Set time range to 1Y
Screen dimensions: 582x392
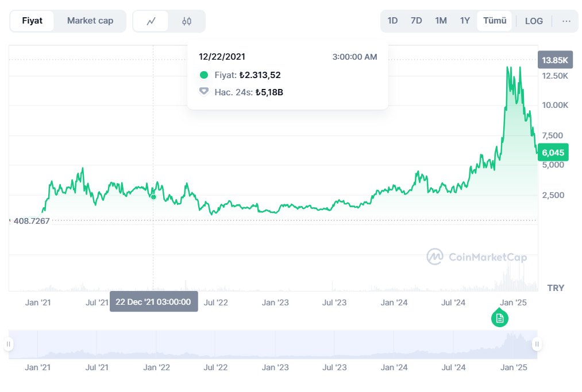[x=465, y=21]
